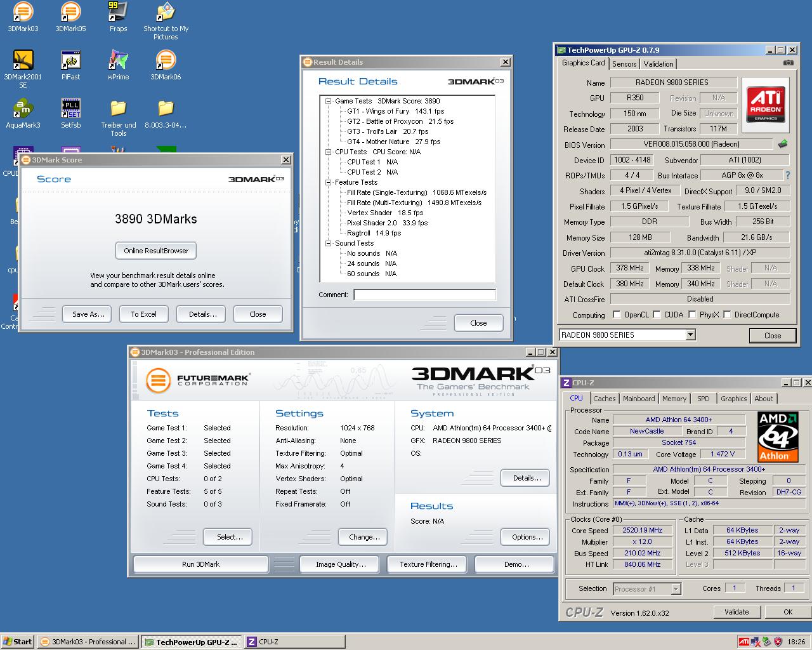Open the PiFast desktop shortcut
This screenshot has height=650, width=812.
point(70,60)
